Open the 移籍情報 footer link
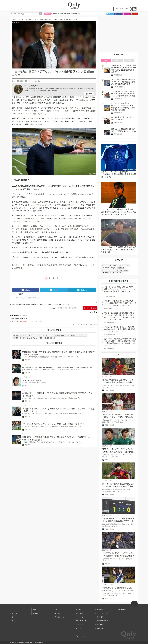148x644 pixels. point(36,613)
